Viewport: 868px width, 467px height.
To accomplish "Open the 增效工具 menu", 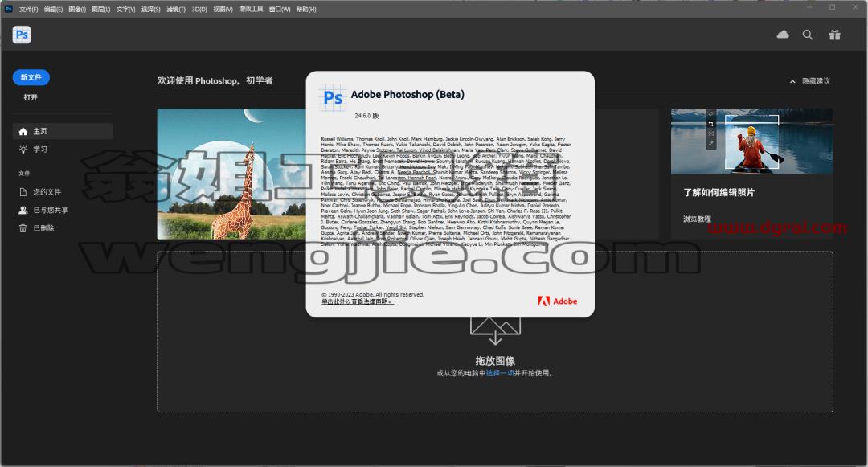I will pyautogui.click(x=251, y=10).
